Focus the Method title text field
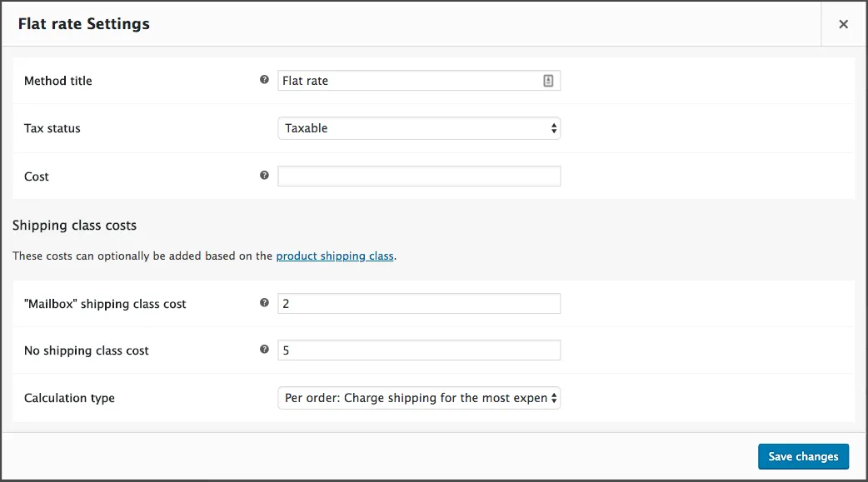 click(408, 81)
